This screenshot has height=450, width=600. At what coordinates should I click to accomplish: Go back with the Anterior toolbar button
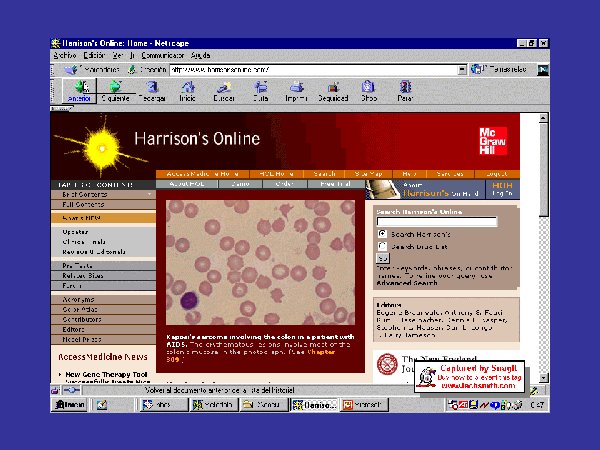point(80,91)
